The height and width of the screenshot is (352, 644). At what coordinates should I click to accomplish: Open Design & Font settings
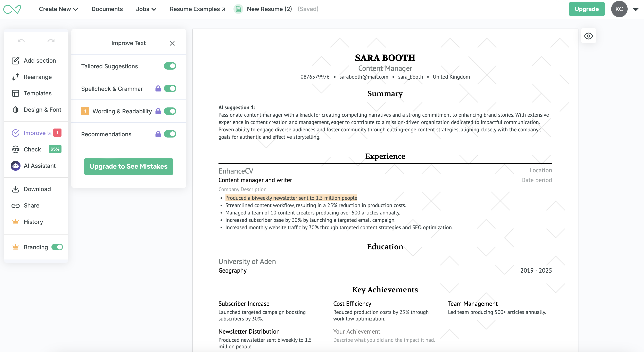42,110
